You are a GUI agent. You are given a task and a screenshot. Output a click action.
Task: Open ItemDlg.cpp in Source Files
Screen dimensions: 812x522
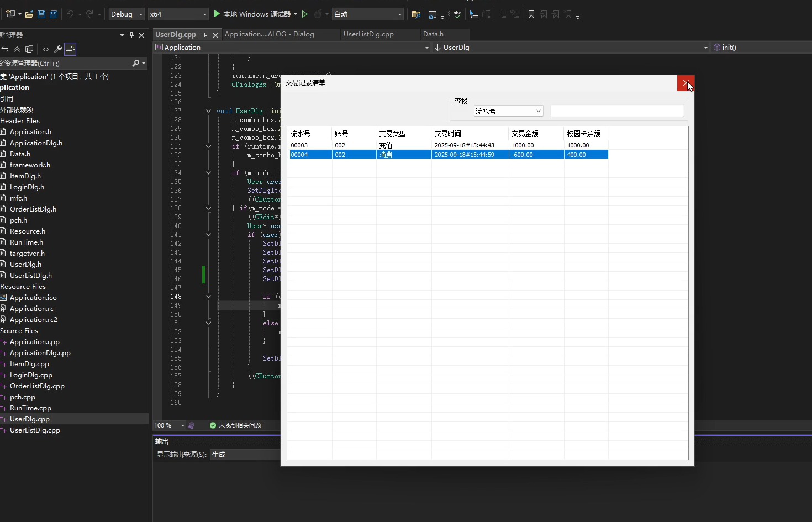click(29, 363)
